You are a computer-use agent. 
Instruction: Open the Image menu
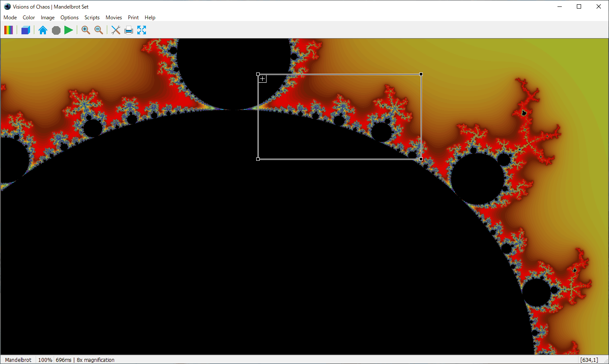tap(48, 18)
